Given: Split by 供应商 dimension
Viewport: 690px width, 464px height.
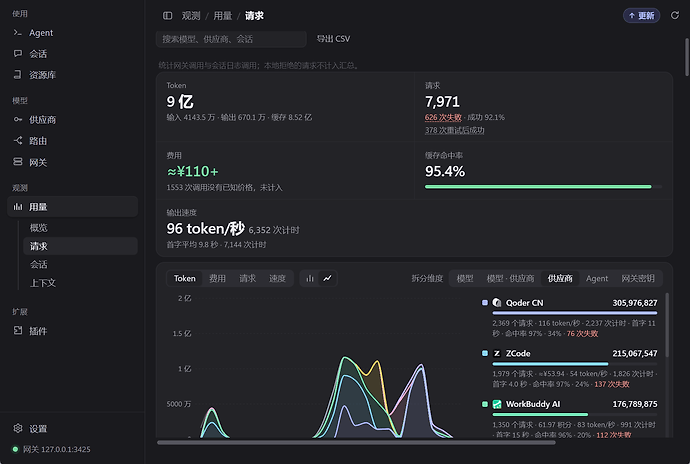Looking at the screenshot, I should click(560, 278).
